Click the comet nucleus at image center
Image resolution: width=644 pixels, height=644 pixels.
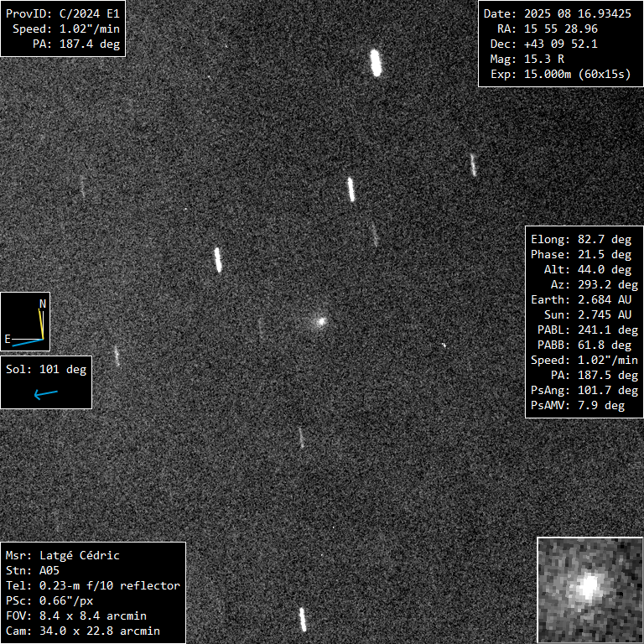click(321, 321)
